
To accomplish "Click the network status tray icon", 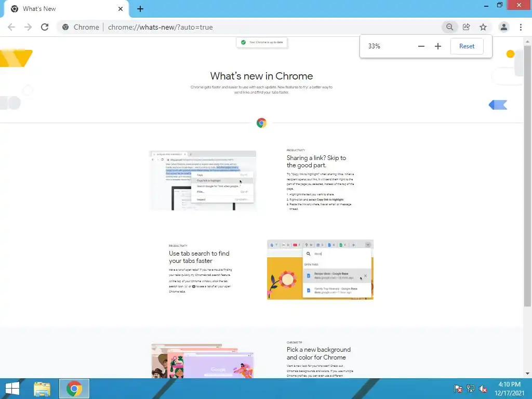I will click(x=470, y=389).
